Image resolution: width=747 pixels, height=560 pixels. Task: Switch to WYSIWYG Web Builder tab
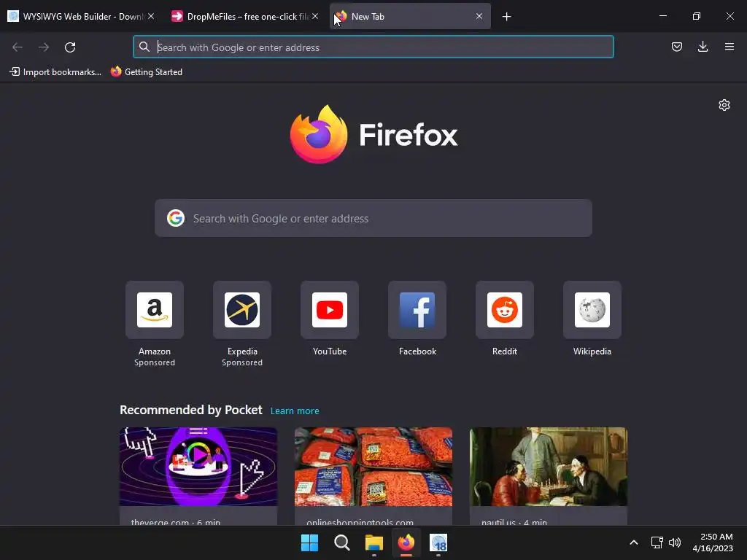click(x=81, y=16)
